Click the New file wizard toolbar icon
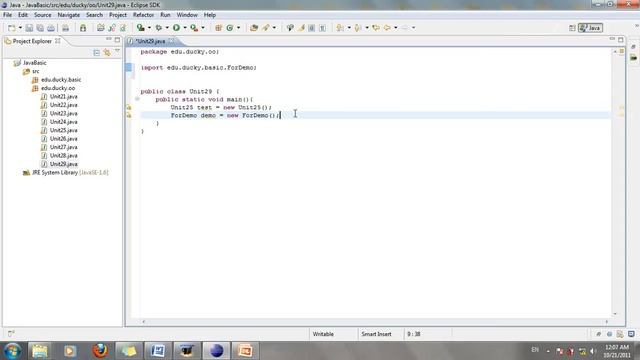The width and height of the screenshot is (640, 360). [x=12, y=28]
